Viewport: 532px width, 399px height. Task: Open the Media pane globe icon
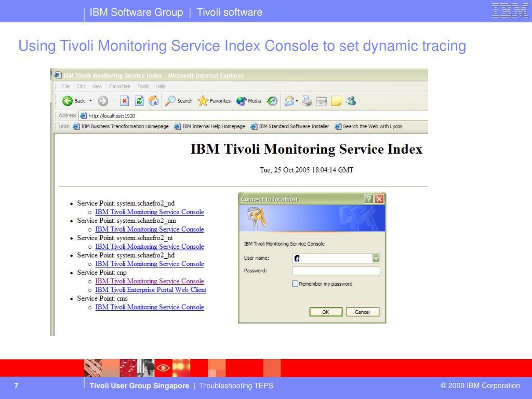click(241, 101)
